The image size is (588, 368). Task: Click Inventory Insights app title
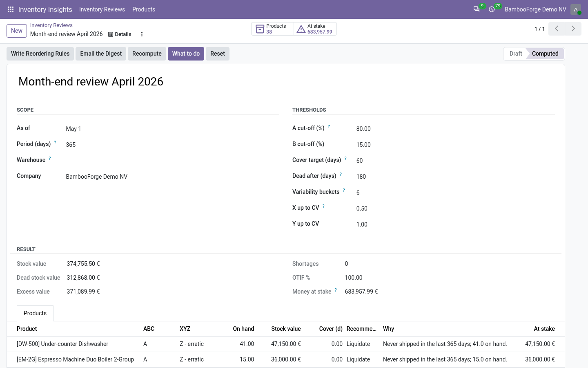click(45, 9)
